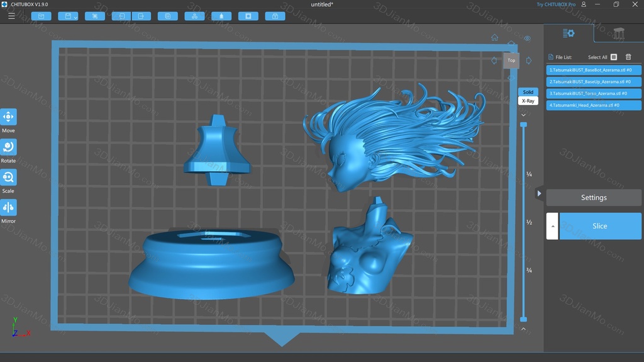Screen dimensions: 644x362
Task: Select the Move tool
Action: point(8,117)
